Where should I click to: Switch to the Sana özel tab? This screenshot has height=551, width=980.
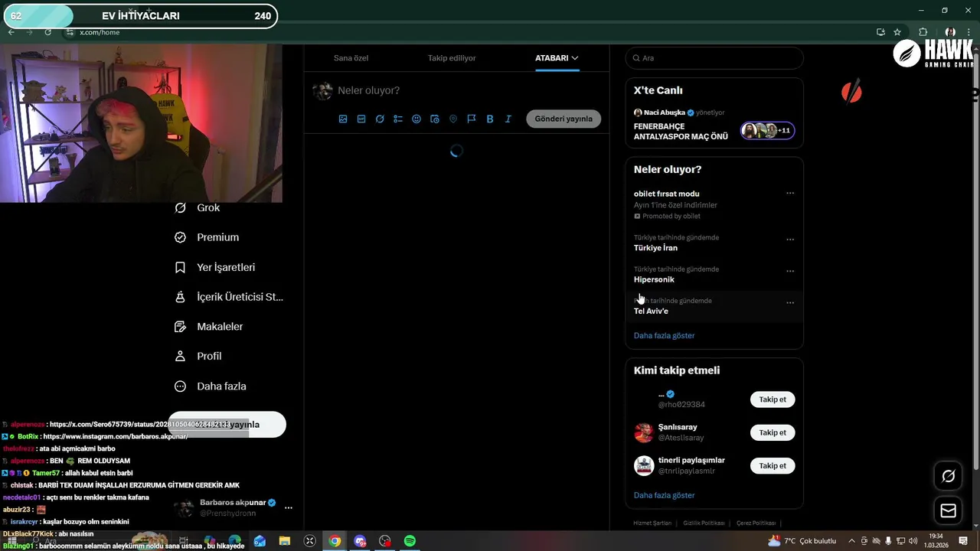tap(351, 58)
